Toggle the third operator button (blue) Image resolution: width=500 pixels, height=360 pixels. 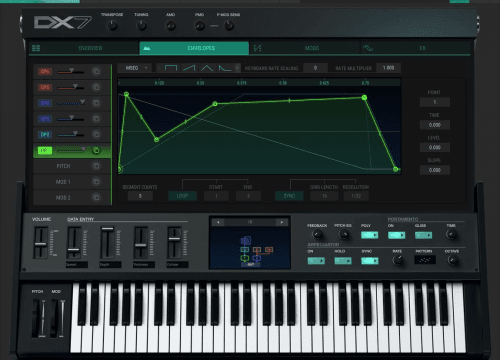(45, 103)
